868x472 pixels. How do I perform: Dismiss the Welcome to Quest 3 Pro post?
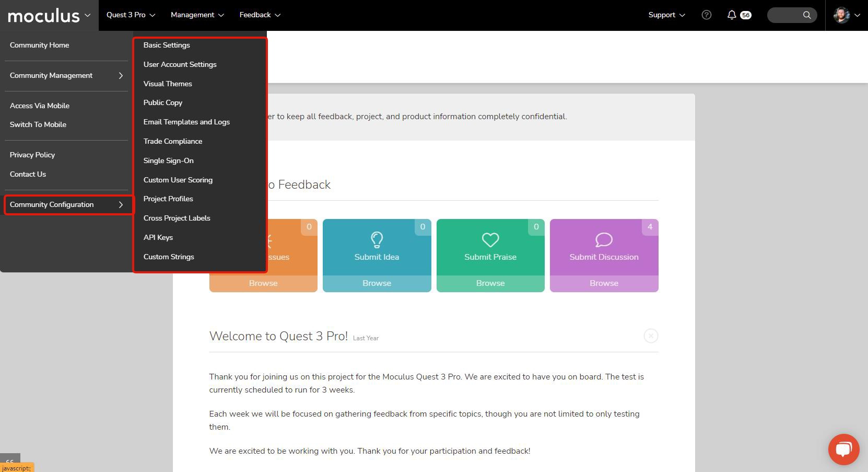[650, 336]
